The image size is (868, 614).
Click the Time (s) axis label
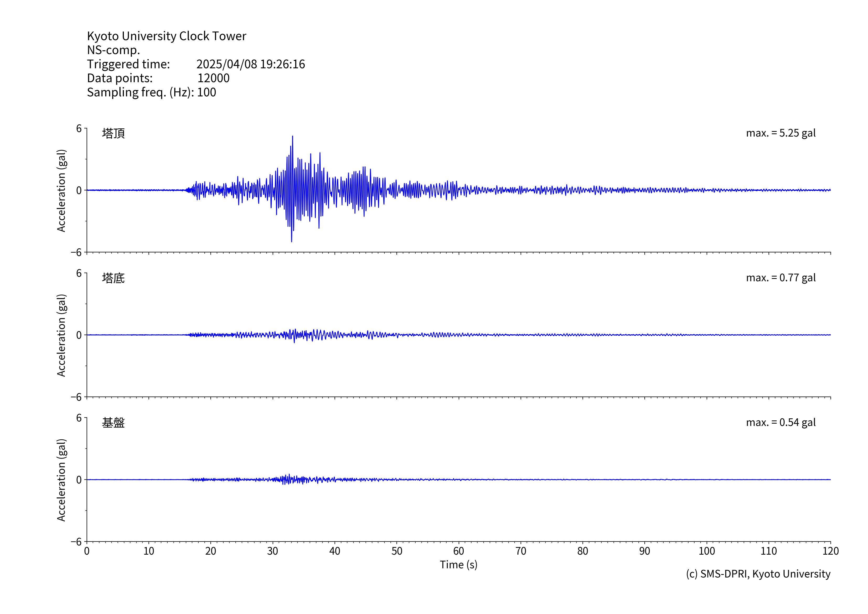click(458, 564)
